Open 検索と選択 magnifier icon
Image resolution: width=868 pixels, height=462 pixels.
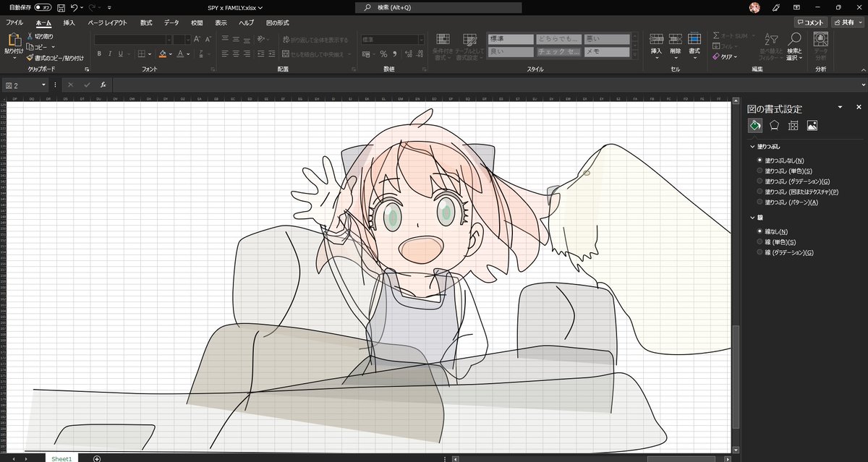coord(795,38)
